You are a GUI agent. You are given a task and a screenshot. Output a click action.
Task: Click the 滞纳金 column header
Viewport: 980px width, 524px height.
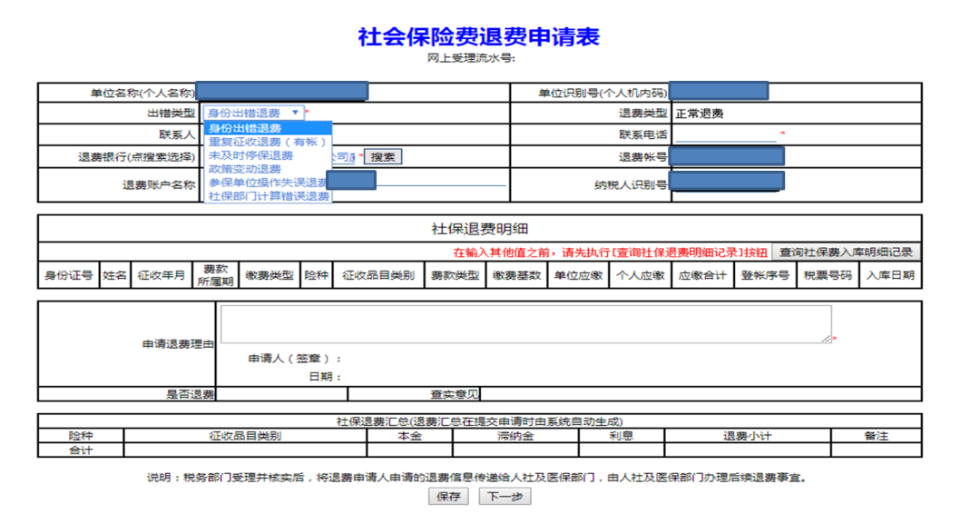515,435
